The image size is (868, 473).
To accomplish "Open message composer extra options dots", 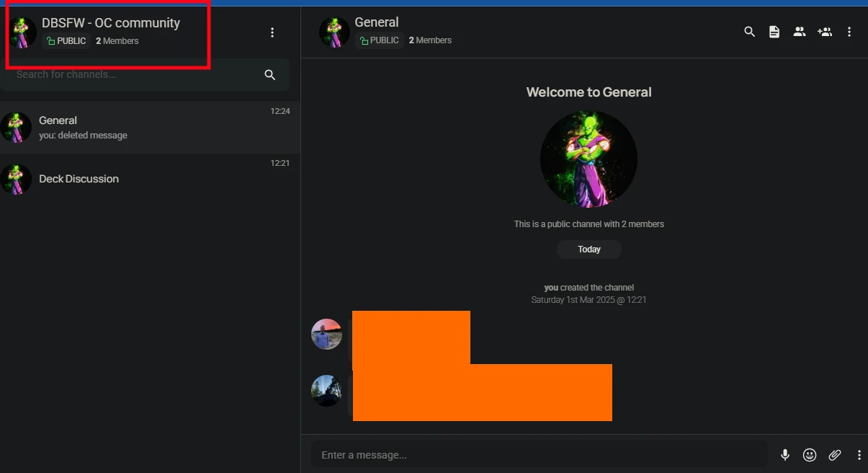I will pyautogui.click(x=859, y=455).
